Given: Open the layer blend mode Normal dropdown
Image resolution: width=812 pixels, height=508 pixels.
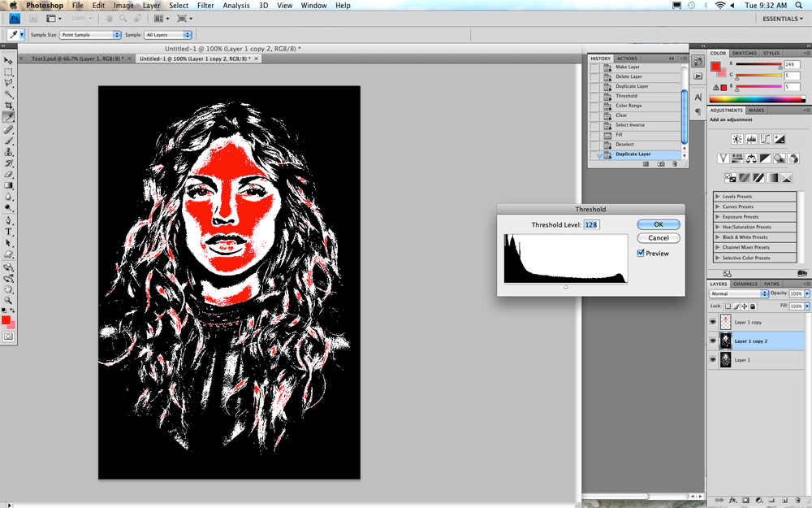Looking at the screenshot, I should tap(738, 293).
